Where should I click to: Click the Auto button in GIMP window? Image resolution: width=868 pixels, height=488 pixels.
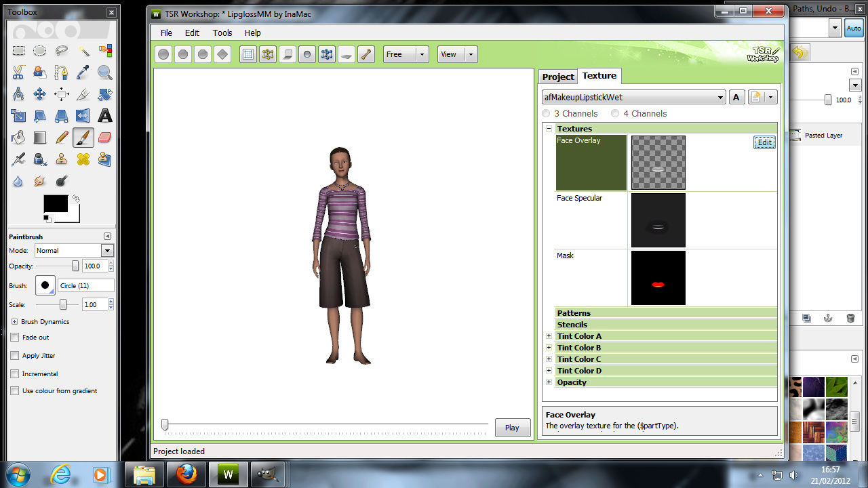click(x=853, y=28)
